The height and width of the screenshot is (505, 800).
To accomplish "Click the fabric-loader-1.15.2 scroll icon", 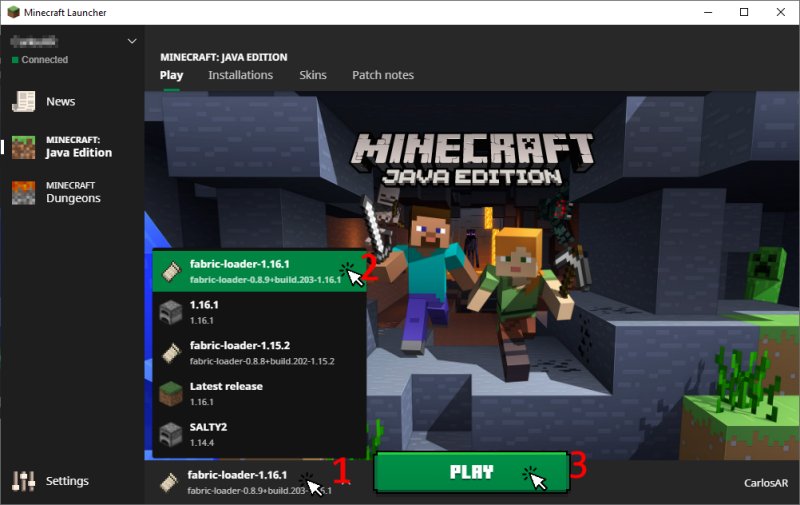I will coord(170,352).
